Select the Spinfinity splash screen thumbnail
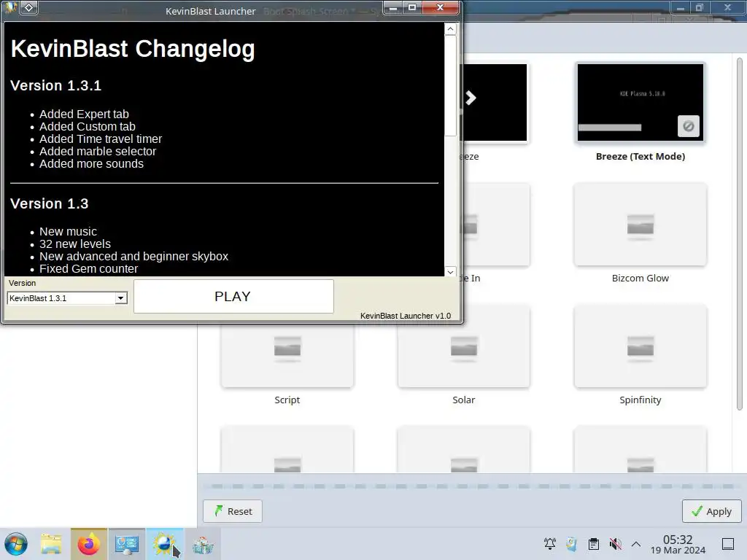 (x=640, y=346)
